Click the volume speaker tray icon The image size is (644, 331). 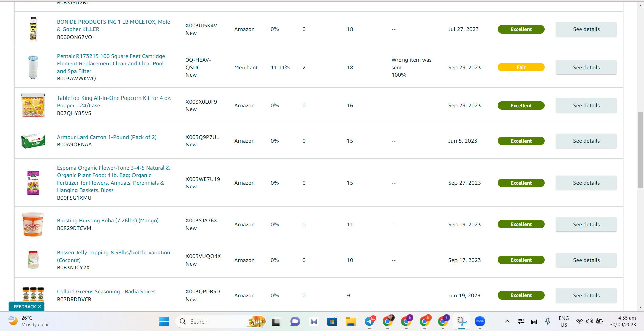589,322
